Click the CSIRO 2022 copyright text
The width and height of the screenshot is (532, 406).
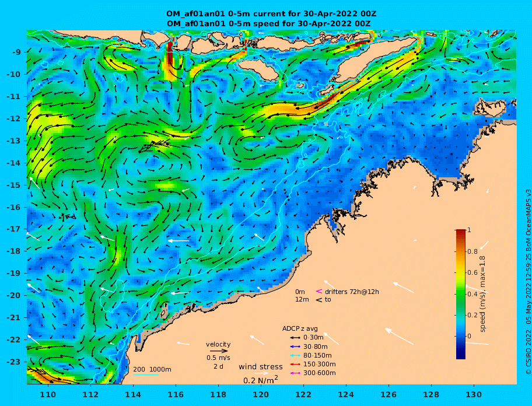click(x=528, y=282)
